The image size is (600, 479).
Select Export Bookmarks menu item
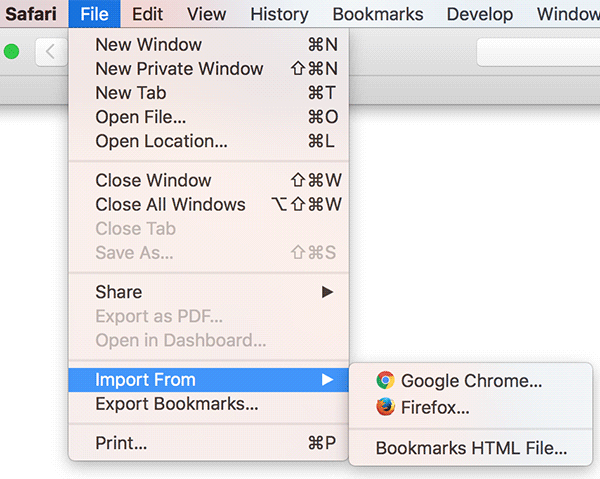pyautogui.click(x=176, y=405)
